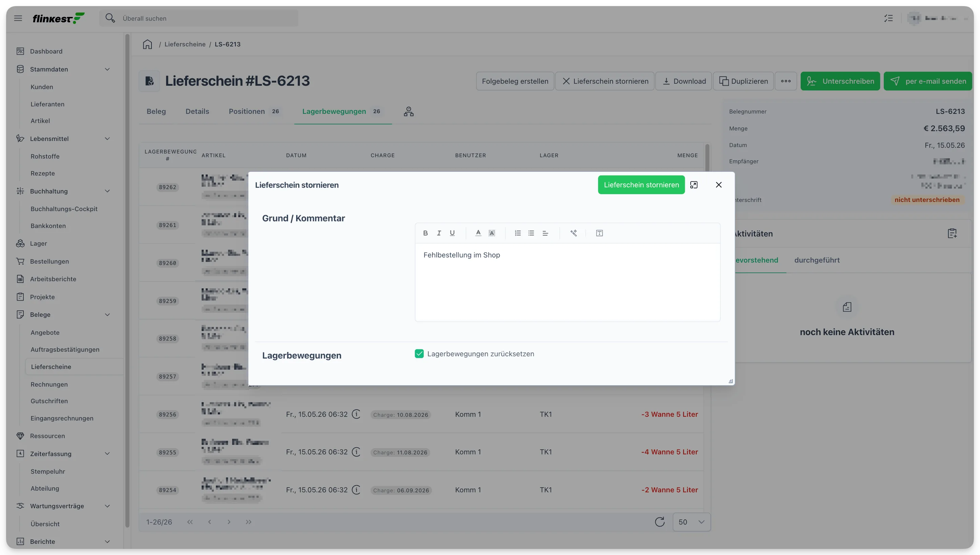The width and height of the screenshot is (980, 555).
Task: Uncheck Lagerbewegungen zurücksetzen checkbox
Action: click(x=419, y=354)
